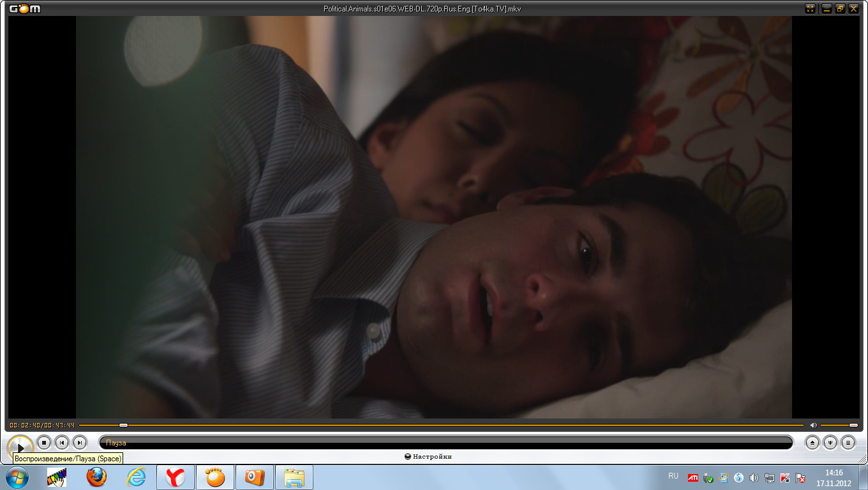
Task: Open the GOM control panel icon
Action: point(830,442)
